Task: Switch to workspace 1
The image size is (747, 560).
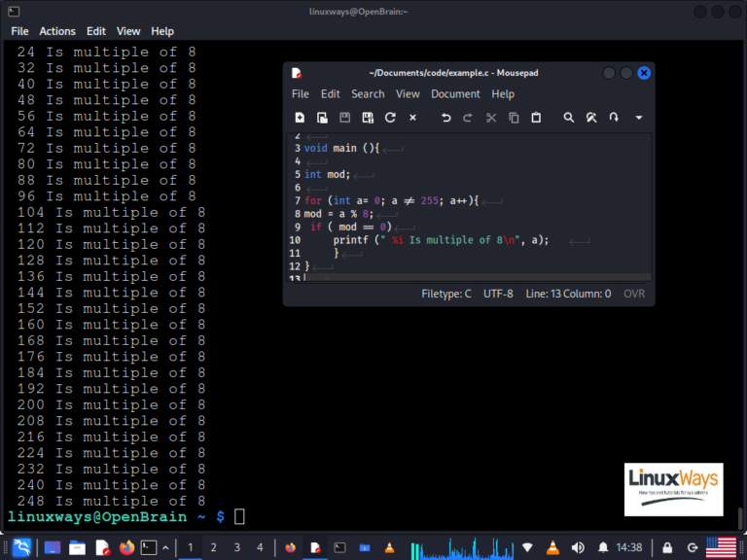Action: click(x=190, y=547)
